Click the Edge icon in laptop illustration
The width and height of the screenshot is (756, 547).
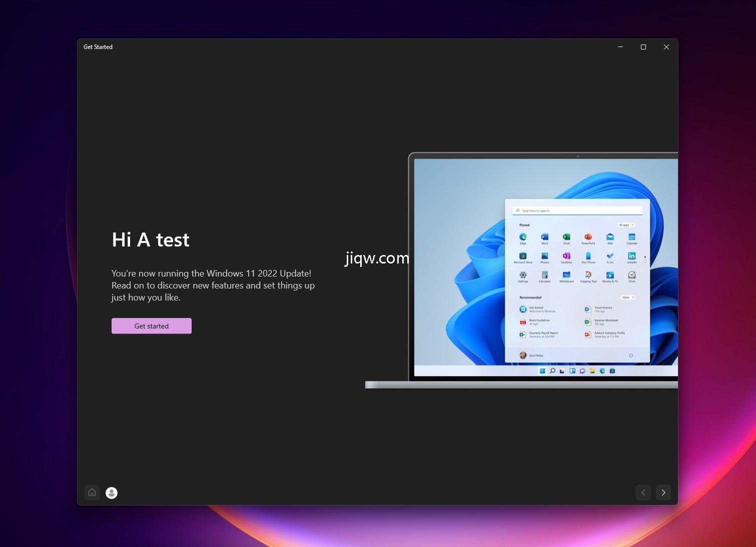click(x=523, y=237)
